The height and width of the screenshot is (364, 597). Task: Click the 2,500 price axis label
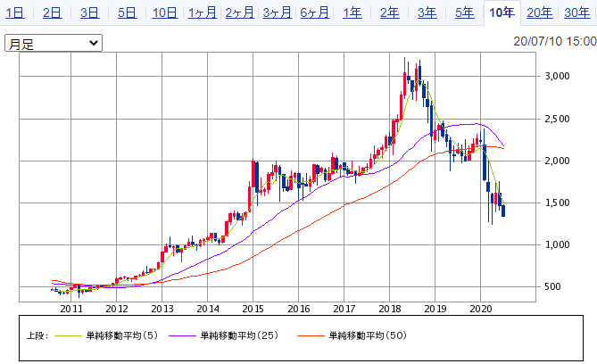coord(557,119)
